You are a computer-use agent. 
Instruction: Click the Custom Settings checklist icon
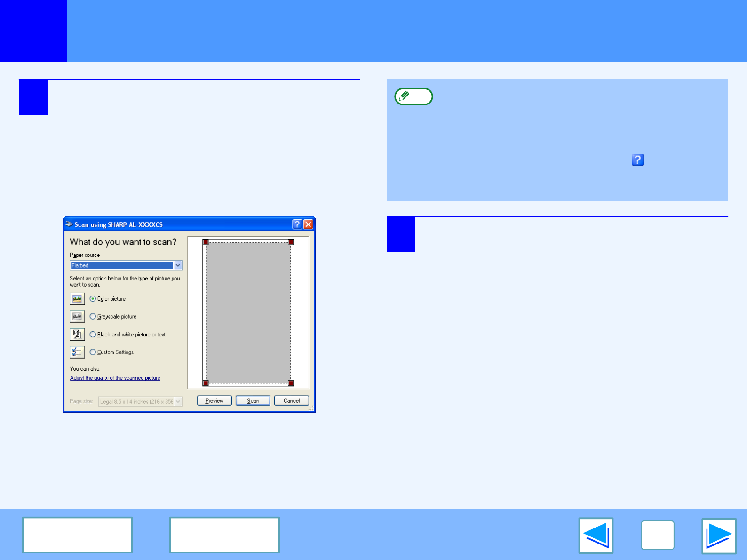click(77, 352)
